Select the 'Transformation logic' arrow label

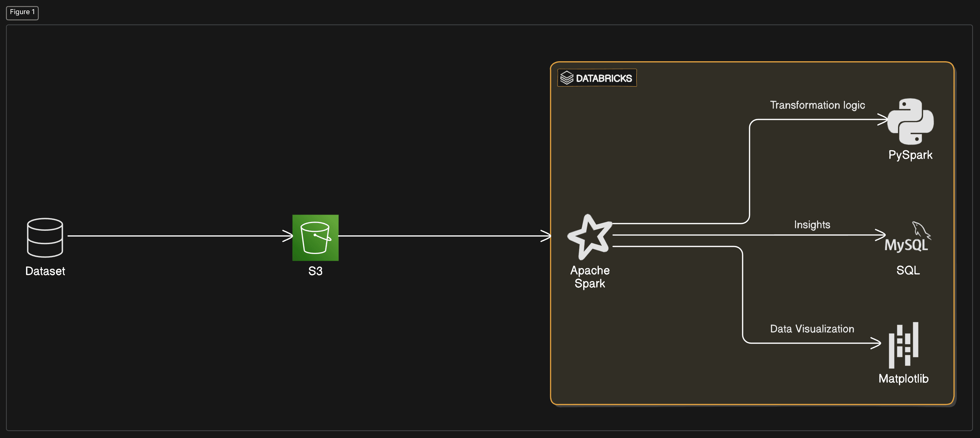(x=817, y=105)
